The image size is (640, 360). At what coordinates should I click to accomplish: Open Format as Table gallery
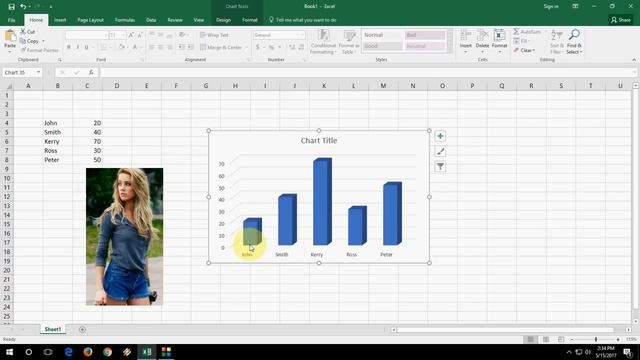[349, 42]
